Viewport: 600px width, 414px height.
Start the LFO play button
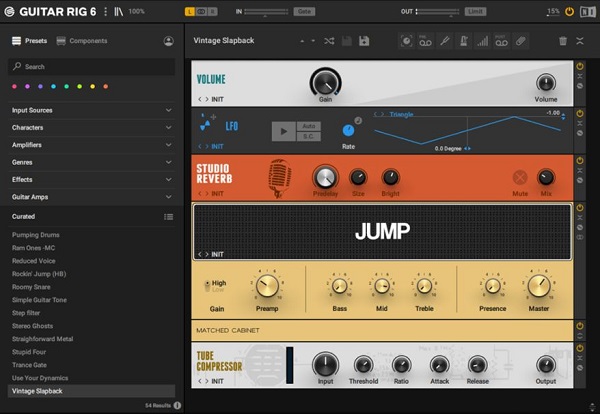click(x=284, y=132)
